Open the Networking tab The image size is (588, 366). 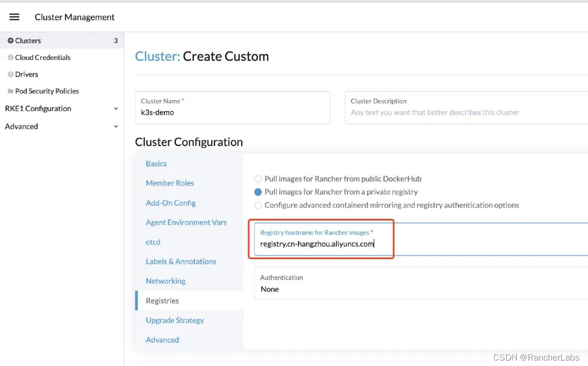(166, 281)
